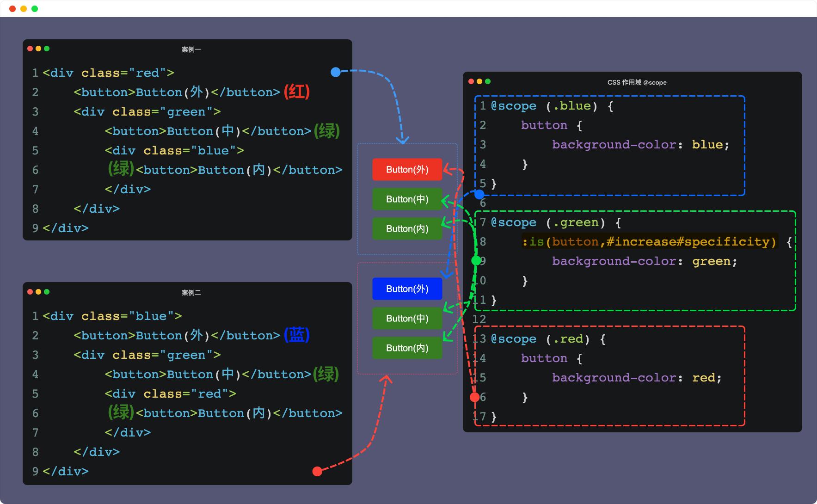Viewport: 817px width, 504px height.
Task: Click '<div class="green">' in the 案例一 code
Action: coord(147,112)
